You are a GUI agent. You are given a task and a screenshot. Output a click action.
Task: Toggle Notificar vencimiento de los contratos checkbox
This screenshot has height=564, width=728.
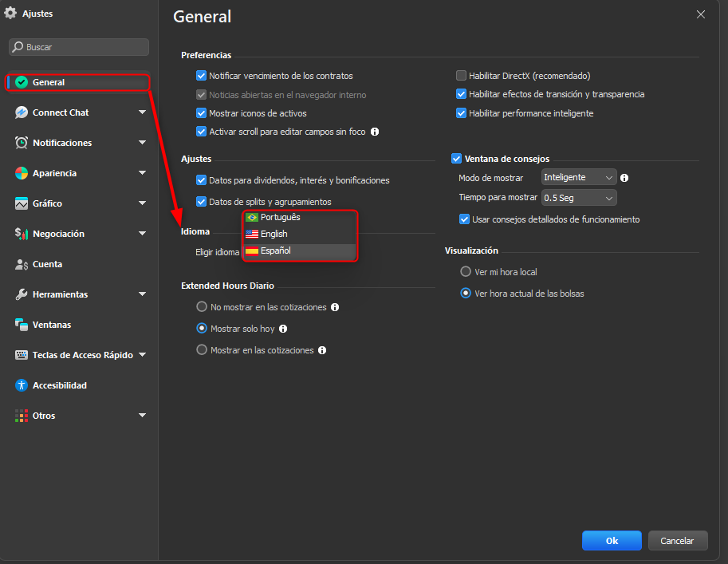(201, 76)
